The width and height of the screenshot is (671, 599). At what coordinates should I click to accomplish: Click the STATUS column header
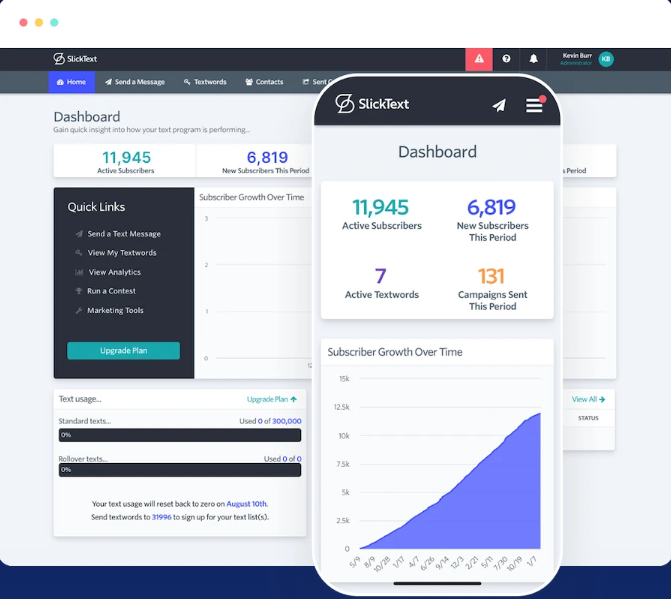tap(588, 418)
